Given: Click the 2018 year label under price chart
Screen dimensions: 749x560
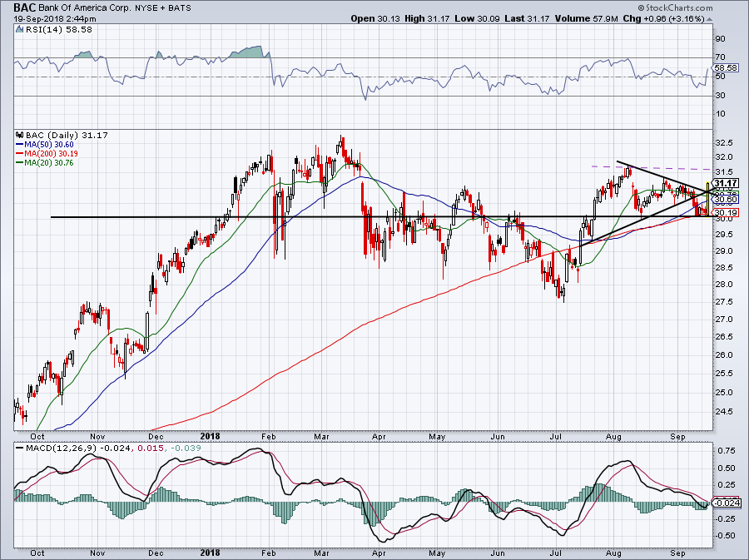Looking at the screenshot, I should pos(211,436).
